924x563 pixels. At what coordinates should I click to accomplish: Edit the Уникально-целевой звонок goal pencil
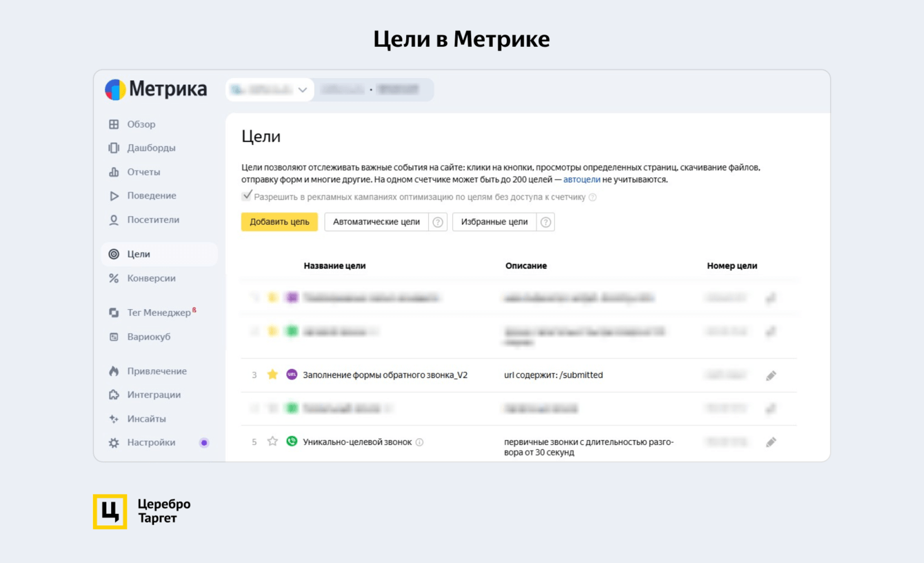point(771,442)
